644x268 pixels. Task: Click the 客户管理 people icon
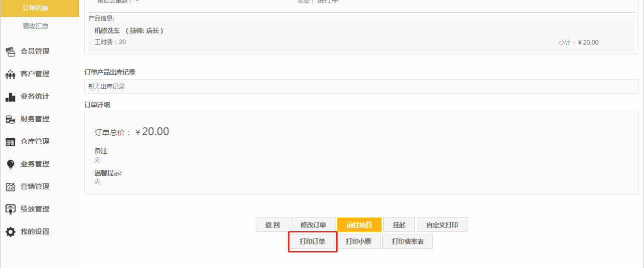pyautogui.click(x=10, y=74)
